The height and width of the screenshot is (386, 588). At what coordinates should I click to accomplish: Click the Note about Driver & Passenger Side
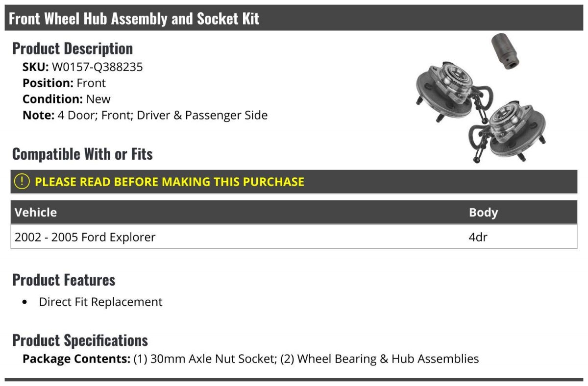pyautogui.click(x=145, y=116)
